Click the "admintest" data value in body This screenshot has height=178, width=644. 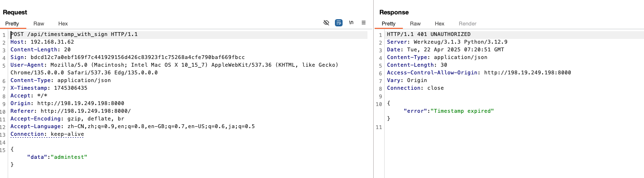coord(69,157)
